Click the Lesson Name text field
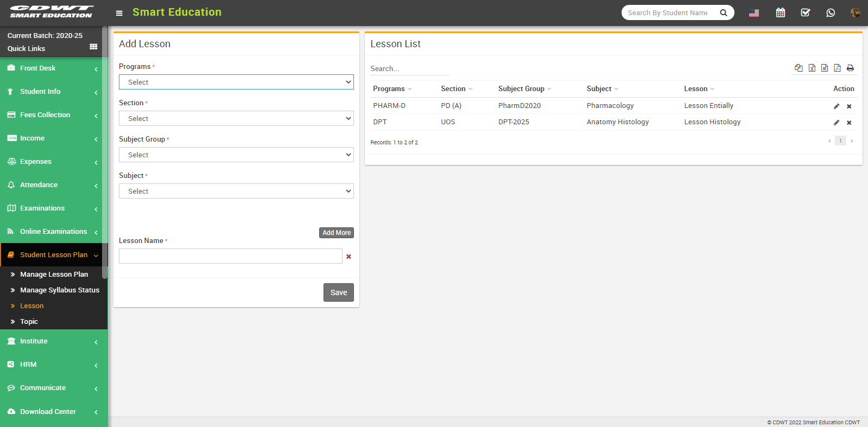The height and width of the screenshot is (427, 868). point(231,256)
